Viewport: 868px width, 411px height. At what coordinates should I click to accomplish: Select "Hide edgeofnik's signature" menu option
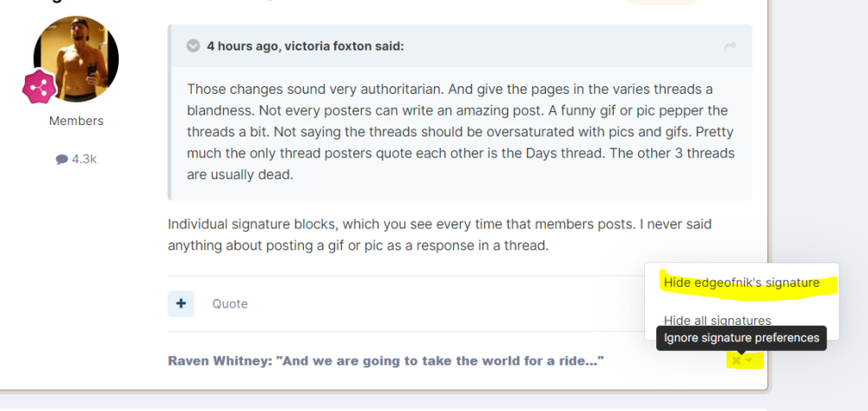click(x=741, y=282)
